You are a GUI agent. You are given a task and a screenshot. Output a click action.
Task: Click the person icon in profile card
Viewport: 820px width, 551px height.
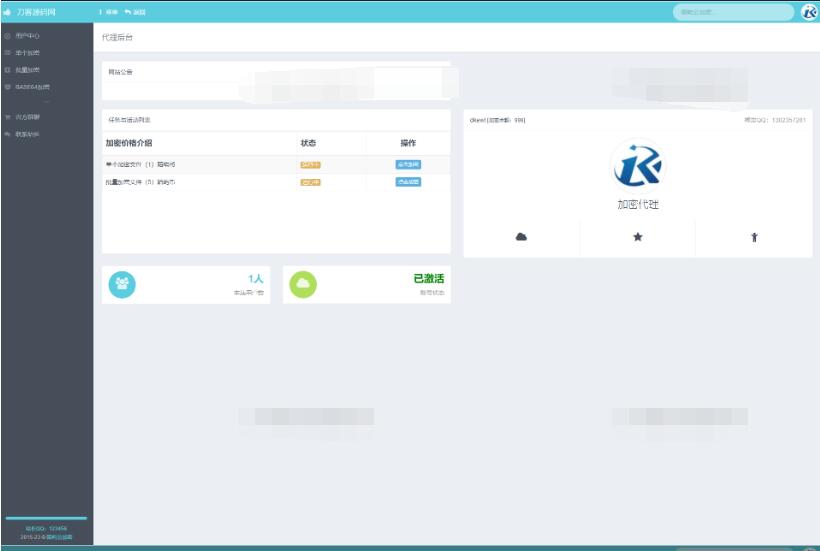[754, 237]
